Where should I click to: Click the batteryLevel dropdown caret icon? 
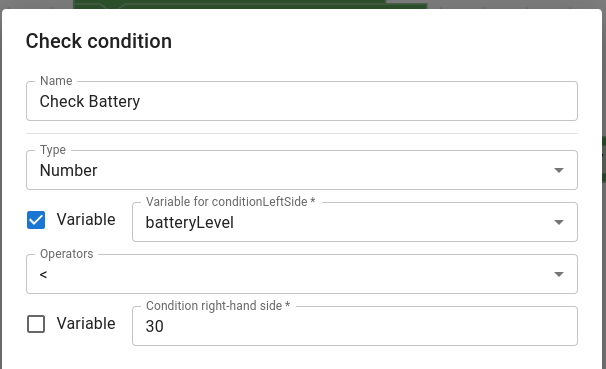coord(558,222)
